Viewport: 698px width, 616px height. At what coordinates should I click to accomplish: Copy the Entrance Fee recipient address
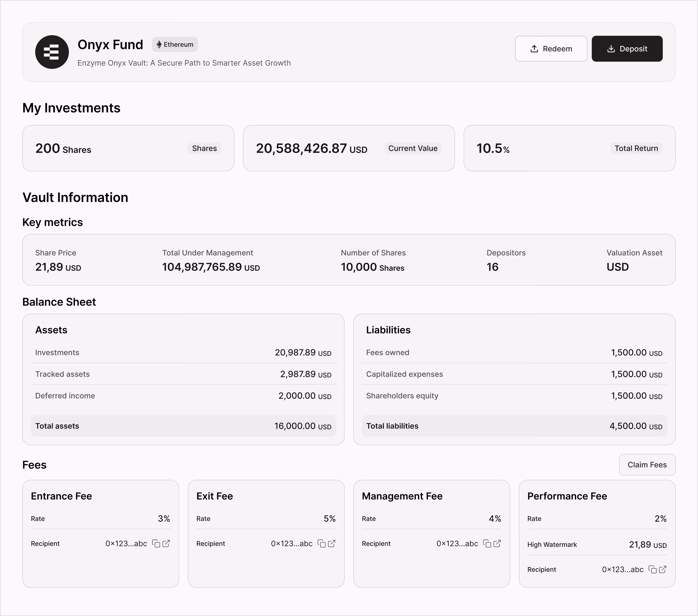tap(156, 544)
